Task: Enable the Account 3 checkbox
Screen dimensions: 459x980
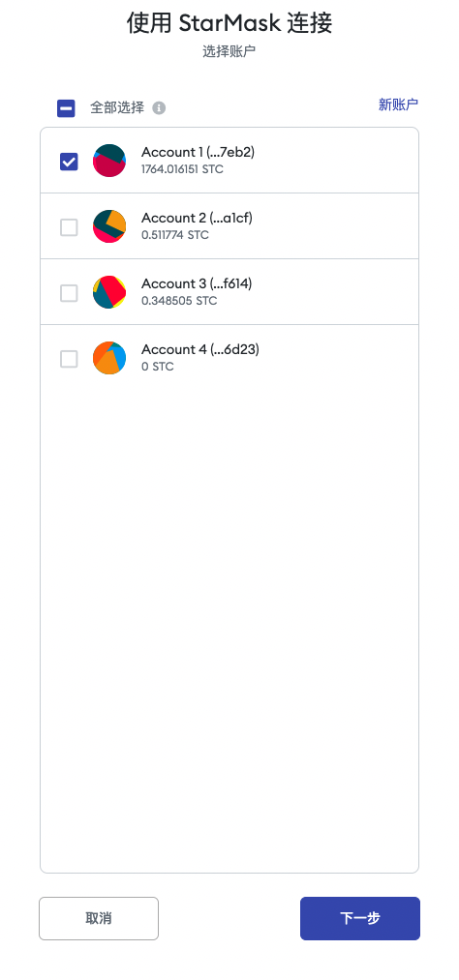Action: (x=69, y=292)
